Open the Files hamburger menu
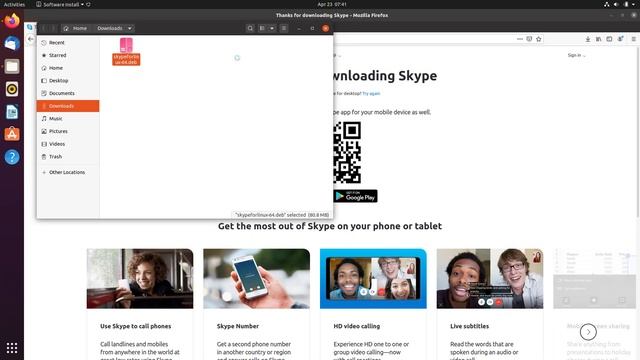 (x=284, y=28)
